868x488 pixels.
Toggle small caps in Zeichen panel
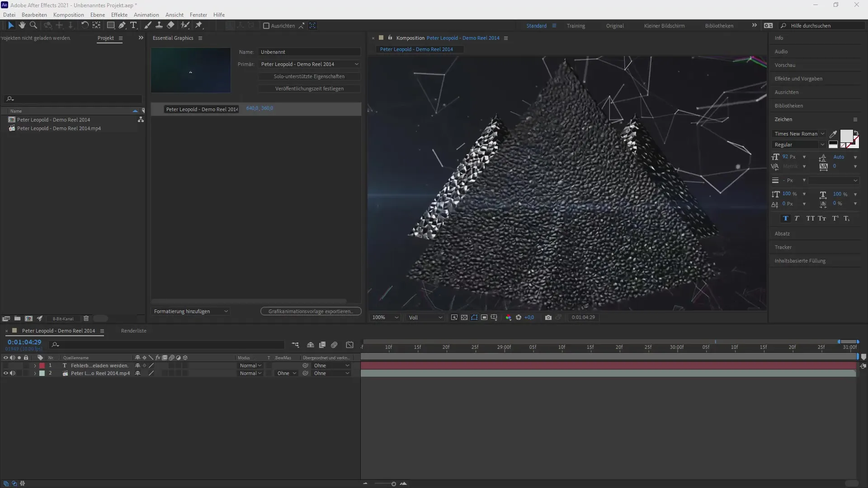pyautogui.click(x=822, y=219)
